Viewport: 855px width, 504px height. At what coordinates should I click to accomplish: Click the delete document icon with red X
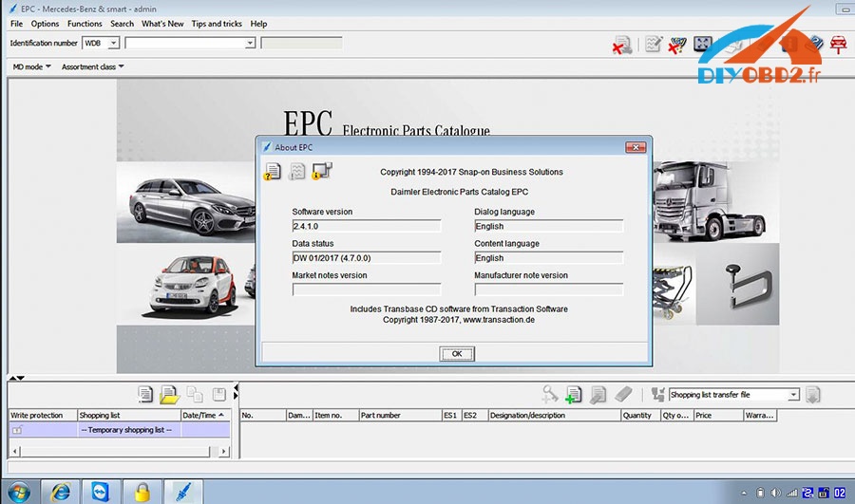(621, 45)
